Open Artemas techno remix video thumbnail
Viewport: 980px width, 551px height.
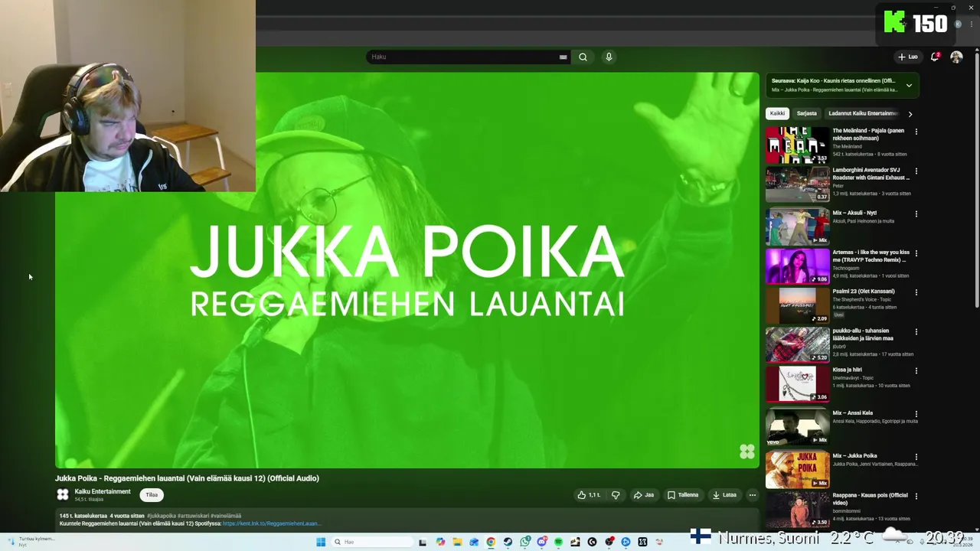pyautogui.click(x=797, y=266)
